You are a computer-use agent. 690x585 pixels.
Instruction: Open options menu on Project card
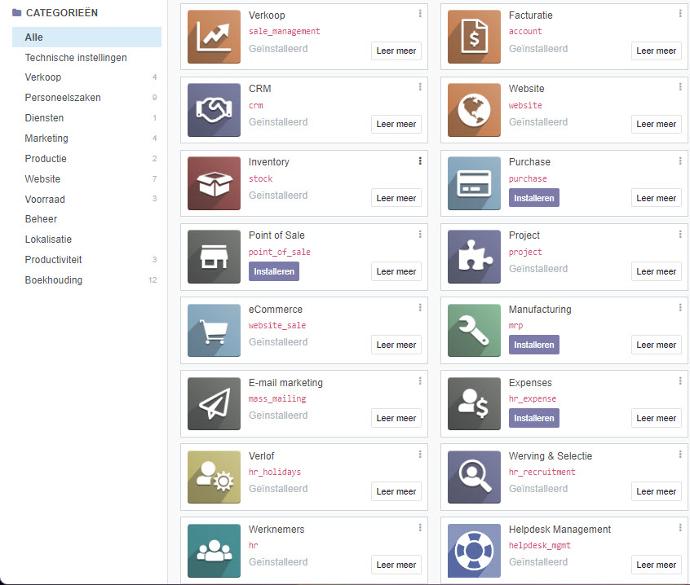680,234
